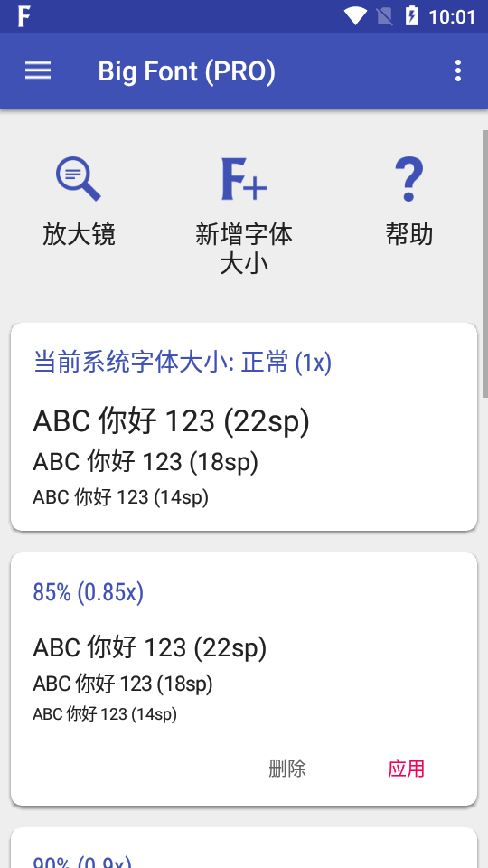Apply the 85% font size with 应用
The image size is (488, 868).
[406, 769]
